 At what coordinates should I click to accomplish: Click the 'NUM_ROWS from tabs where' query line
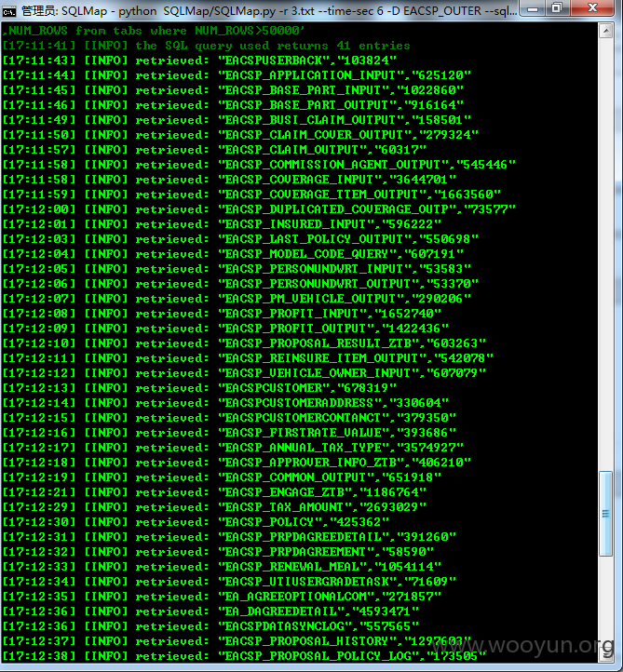coord(154,31)
